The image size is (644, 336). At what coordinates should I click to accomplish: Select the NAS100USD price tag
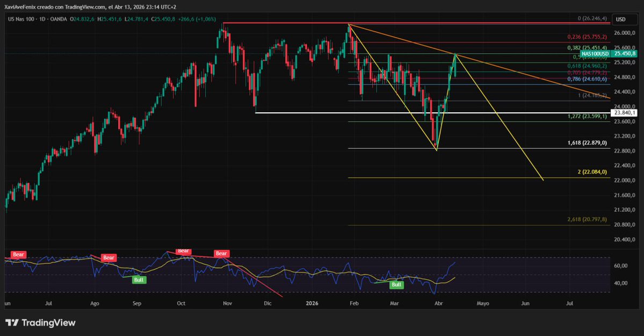(x=595, y=54)
